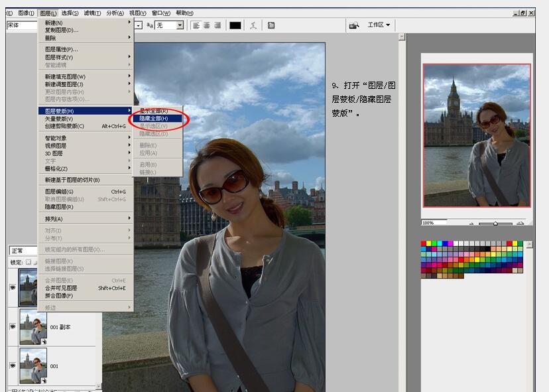Toggle visibility of layer 001
Screen dimensions: 549x392
point(12,365)
